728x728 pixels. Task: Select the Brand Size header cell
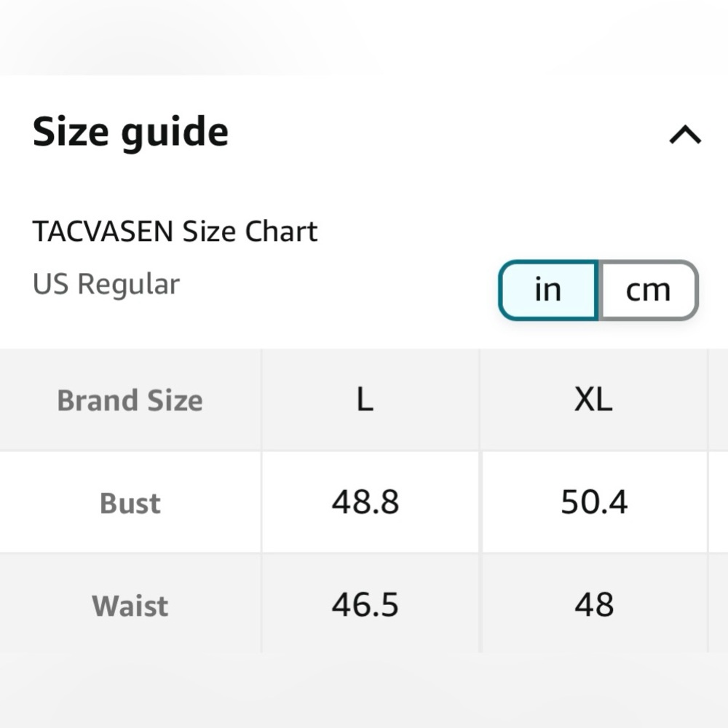click(x=130, y=400)
